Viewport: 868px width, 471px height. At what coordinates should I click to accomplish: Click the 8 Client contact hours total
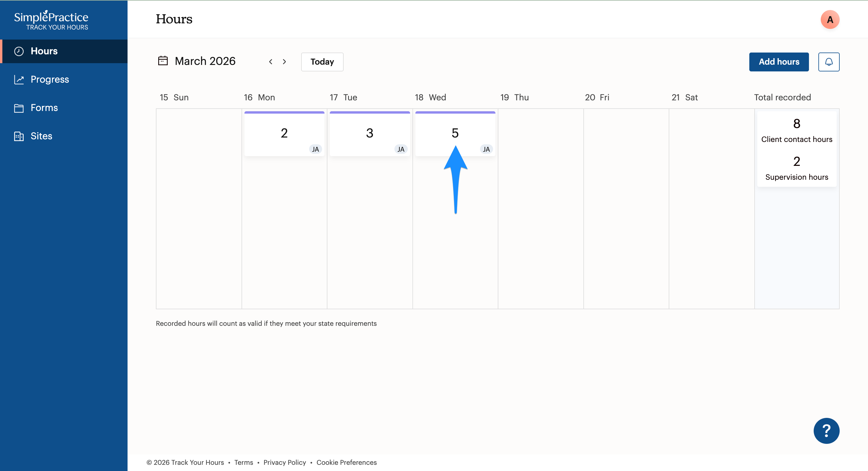(x=797, y=130)
